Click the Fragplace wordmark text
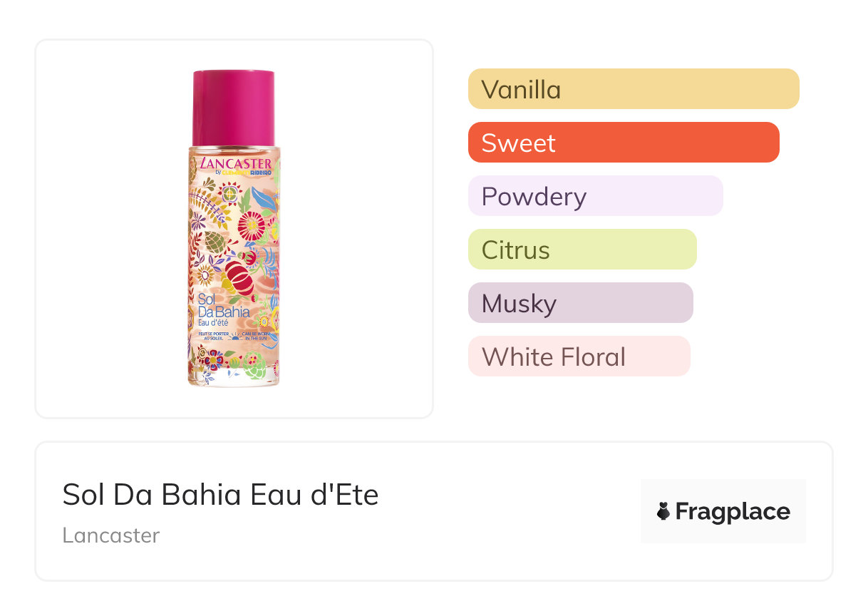 [x=733, y=511]
